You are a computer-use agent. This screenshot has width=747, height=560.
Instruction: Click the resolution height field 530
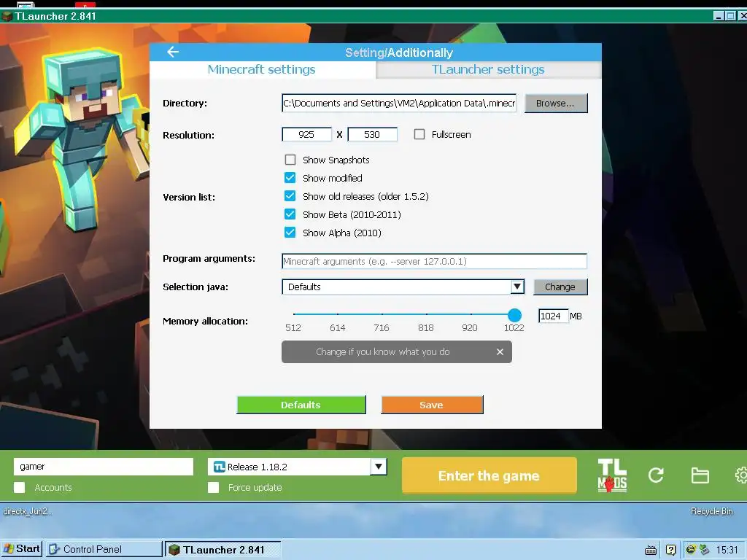tap(373, 135)
